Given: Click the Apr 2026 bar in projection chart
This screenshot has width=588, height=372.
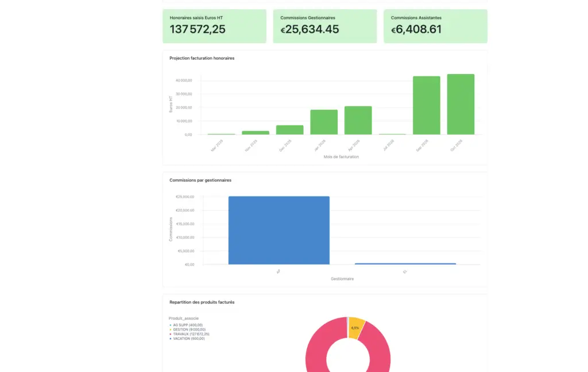Looking at the screenshot, I should pyautogui.click(x=358, y=120).
